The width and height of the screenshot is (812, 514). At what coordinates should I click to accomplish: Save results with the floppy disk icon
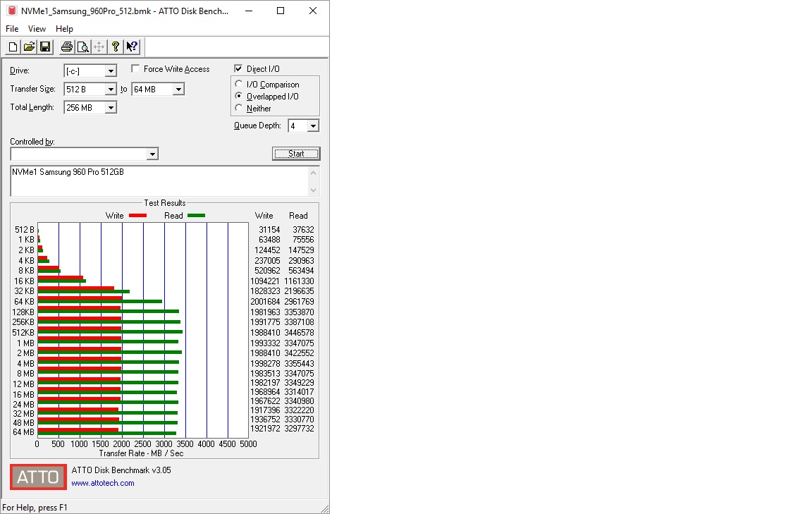pyautogui.click(x=46, y=47)
